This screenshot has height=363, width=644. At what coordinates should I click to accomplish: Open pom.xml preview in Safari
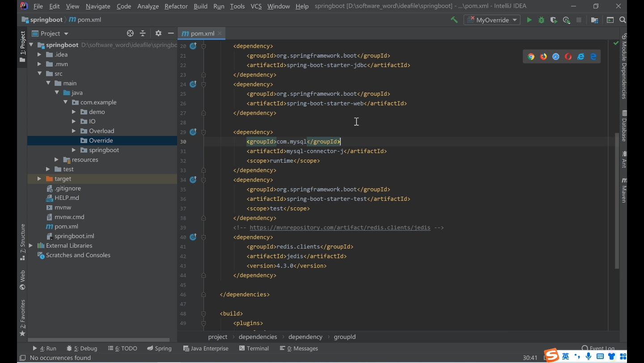pyautogui.click(x=556, y=56)
